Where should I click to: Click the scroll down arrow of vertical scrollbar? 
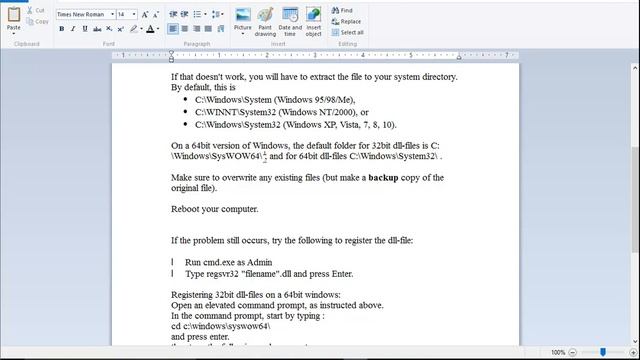click(635, 341)
